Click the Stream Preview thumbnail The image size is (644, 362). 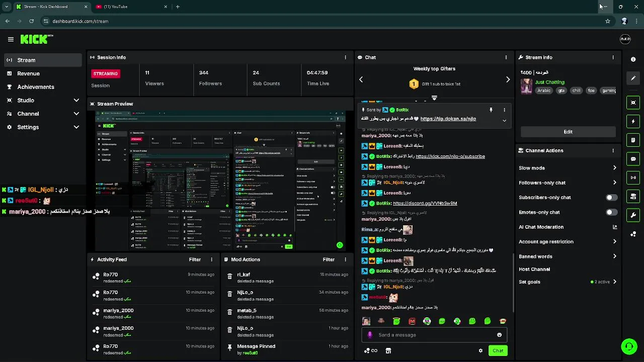point(220,180)
